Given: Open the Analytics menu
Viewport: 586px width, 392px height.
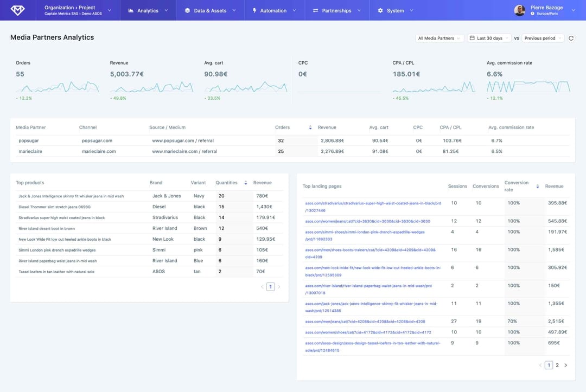Looking at the screenshot, I should [x=148, y=10].
